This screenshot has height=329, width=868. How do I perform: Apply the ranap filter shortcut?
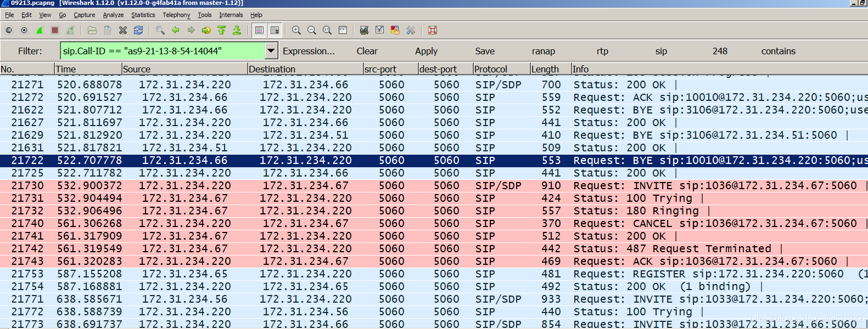click(543, 51)
